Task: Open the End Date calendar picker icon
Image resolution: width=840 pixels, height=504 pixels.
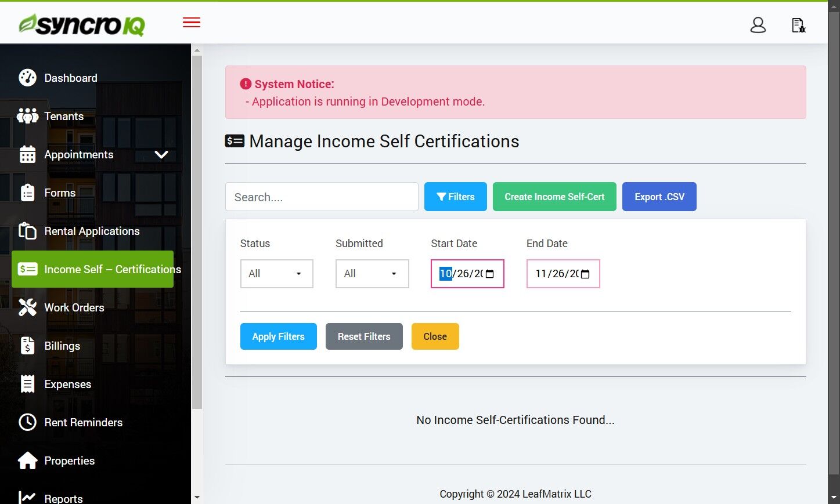Action: [585, 274]
